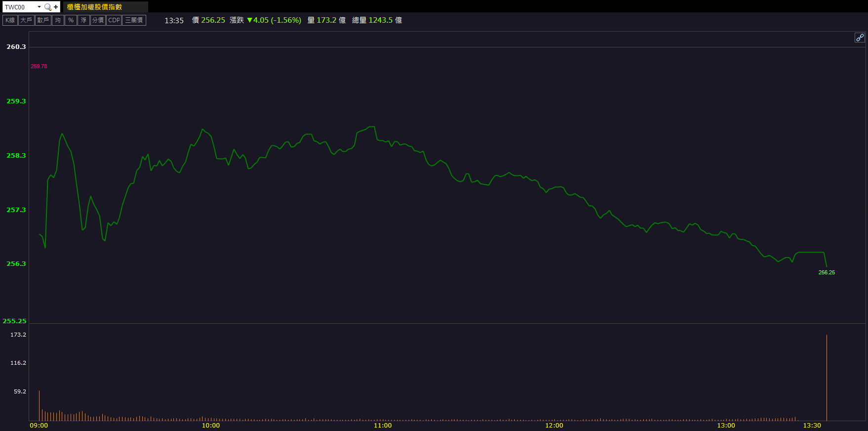The image size is (868, 431).
Task: Open the 分價 price distribution view
Action: tap(98, 20)
